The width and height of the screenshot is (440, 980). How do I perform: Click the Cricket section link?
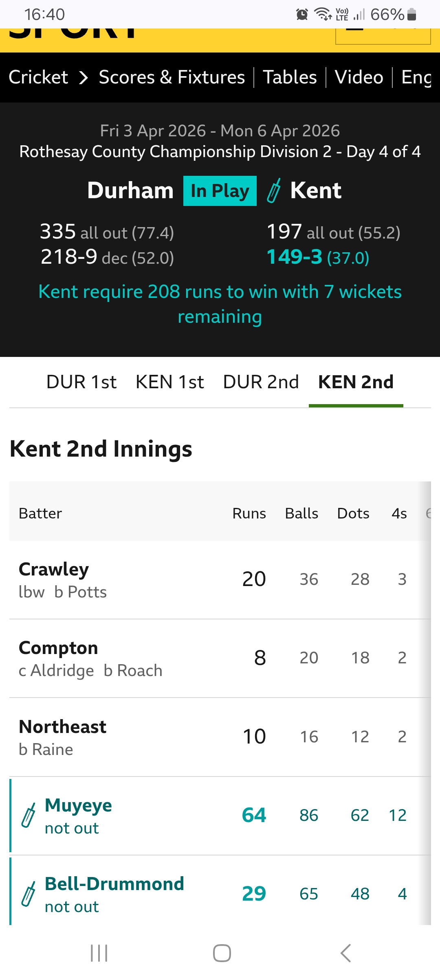tap(38, 77)
